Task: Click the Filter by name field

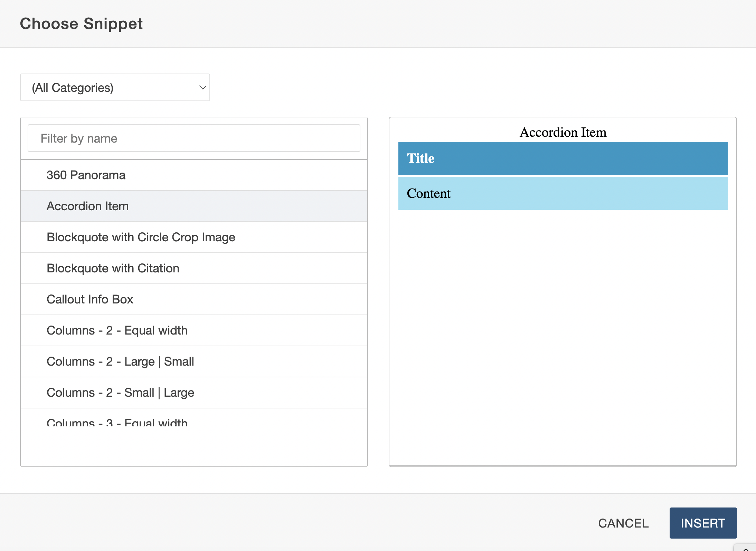Action: point(193,138)
